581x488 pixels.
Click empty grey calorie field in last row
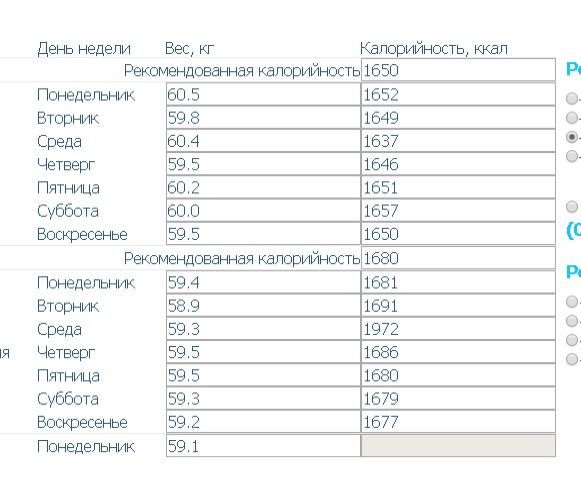(x=458, y=446)
